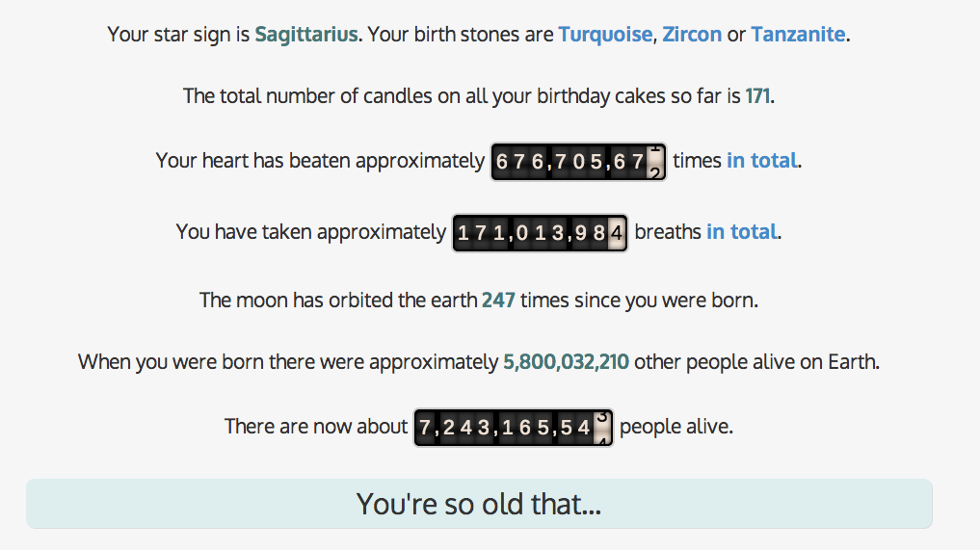This screenshot has width=980, height=550.
Task: Open the Zircon birth stone link
Action: pos(692,35)
